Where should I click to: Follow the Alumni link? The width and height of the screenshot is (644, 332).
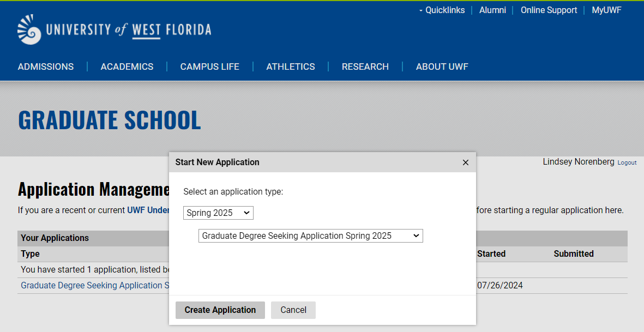492,10
